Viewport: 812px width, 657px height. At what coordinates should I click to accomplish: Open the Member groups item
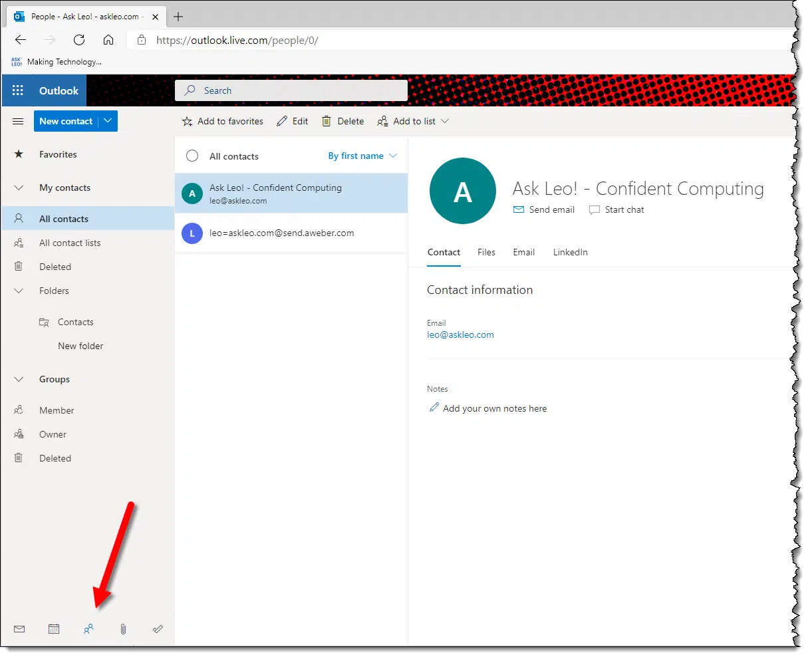(88, 410)
